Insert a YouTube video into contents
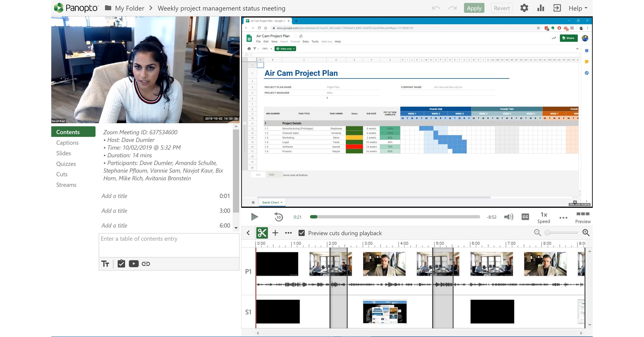This screenshot has width=644, height=337. (134, 263)
